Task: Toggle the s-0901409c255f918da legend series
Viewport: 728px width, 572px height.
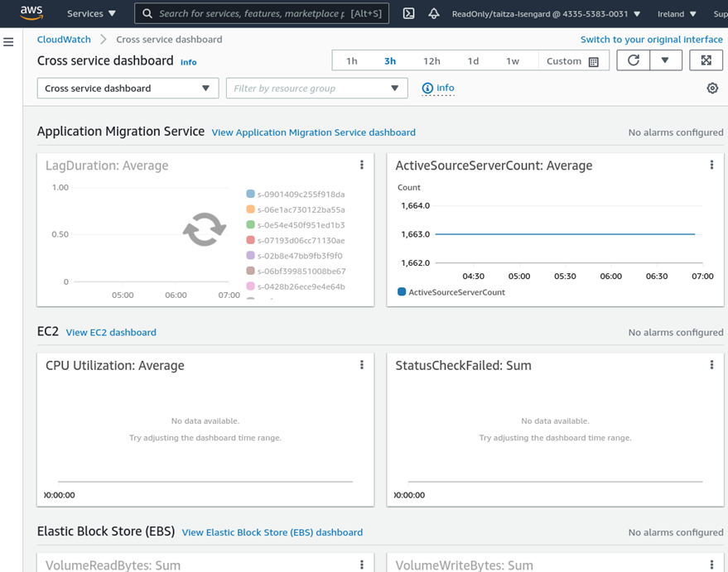Action: pyautogui.click(x=296, y=194)
